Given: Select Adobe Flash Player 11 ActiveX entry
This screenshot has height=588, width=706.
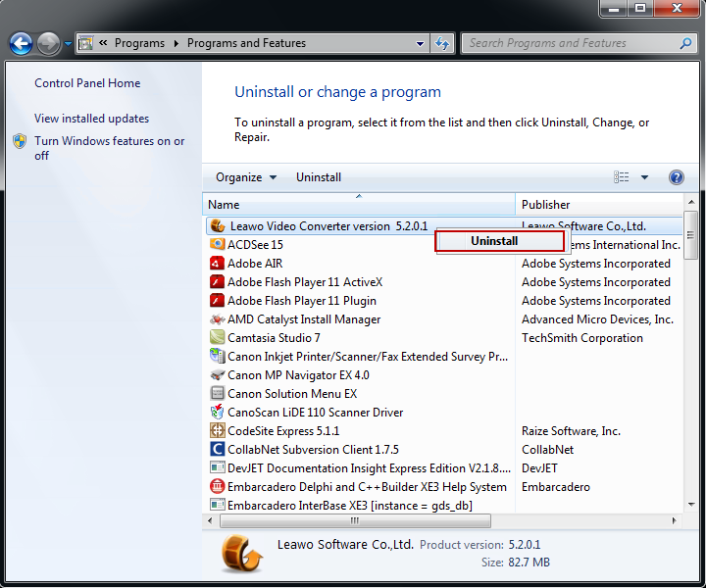Looking at the screenshot, I should (305, 282).
